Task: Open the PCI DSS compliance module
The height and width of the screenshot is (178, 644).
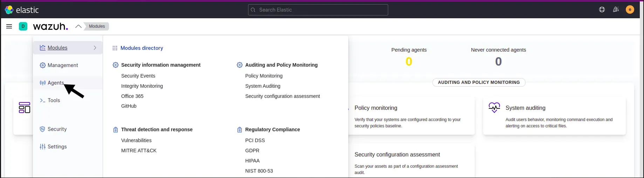Action: coord(255,140)
